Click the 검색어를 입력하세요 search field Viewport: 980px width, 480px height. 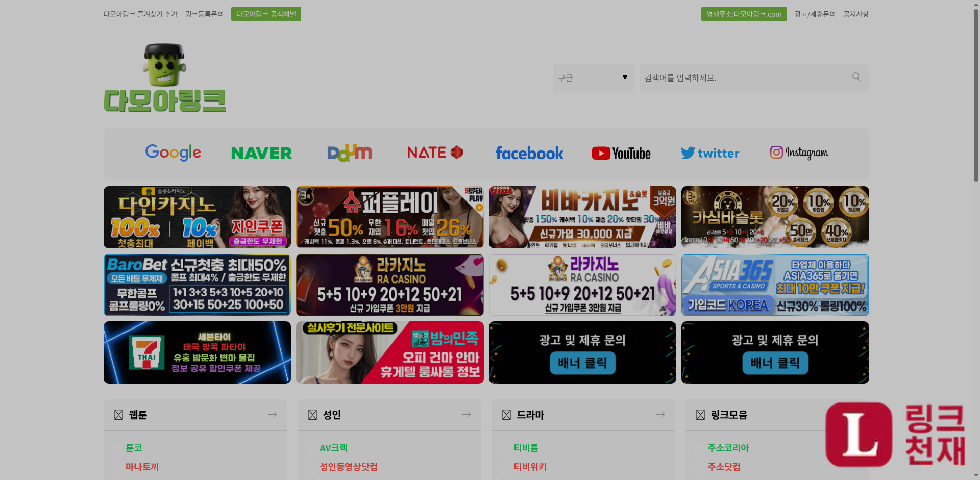point(754,78)
